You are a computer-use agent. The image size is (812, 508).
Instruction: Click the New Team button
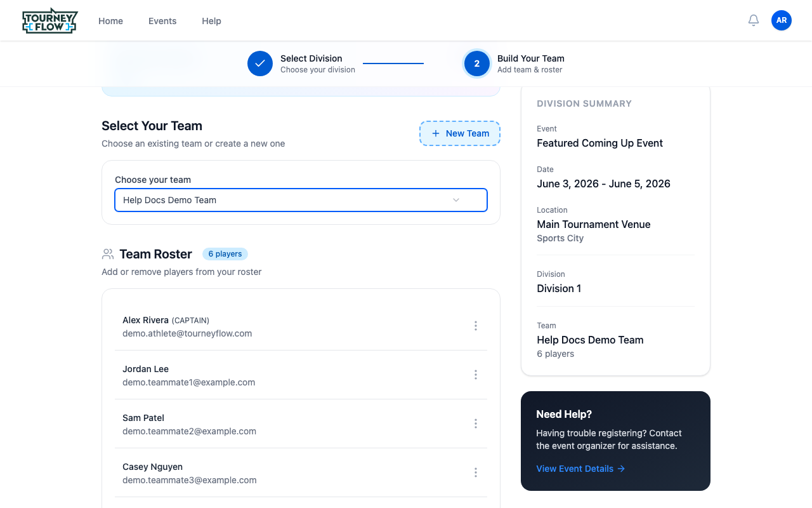pos(460,133)
